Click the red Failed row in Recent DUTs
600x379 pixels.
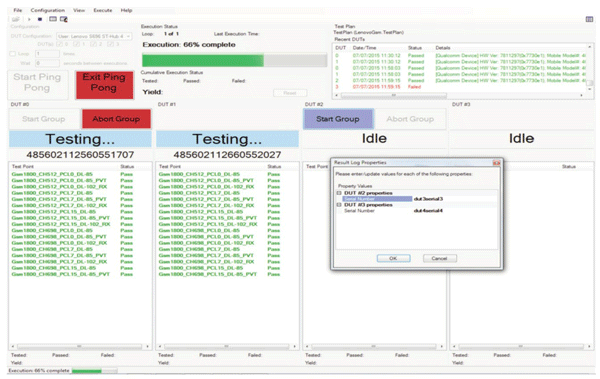pos(459,87)
